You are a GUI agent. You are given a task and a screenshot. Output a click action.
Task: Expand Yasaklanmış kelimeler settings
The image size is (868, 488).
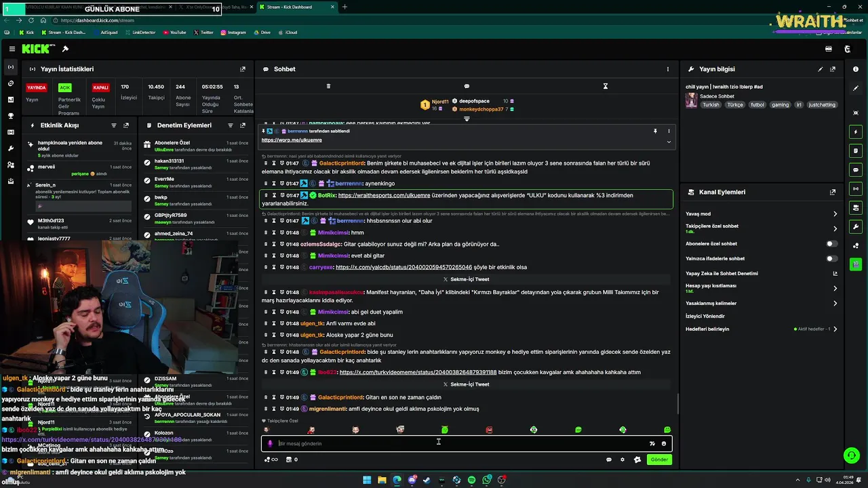(x=835, y=304)
